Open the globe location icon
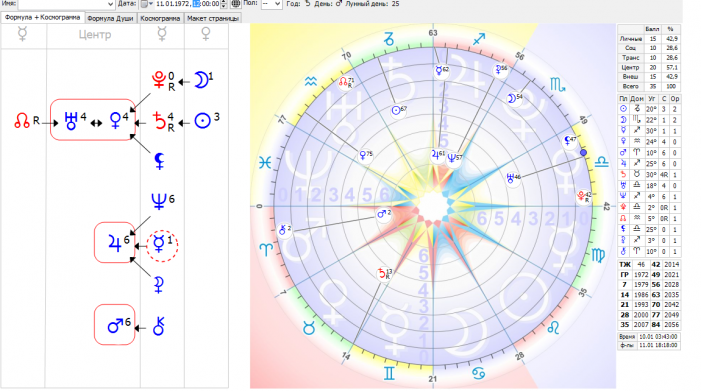Viewport: 701px width, 391px height. [x=236, y=4]
